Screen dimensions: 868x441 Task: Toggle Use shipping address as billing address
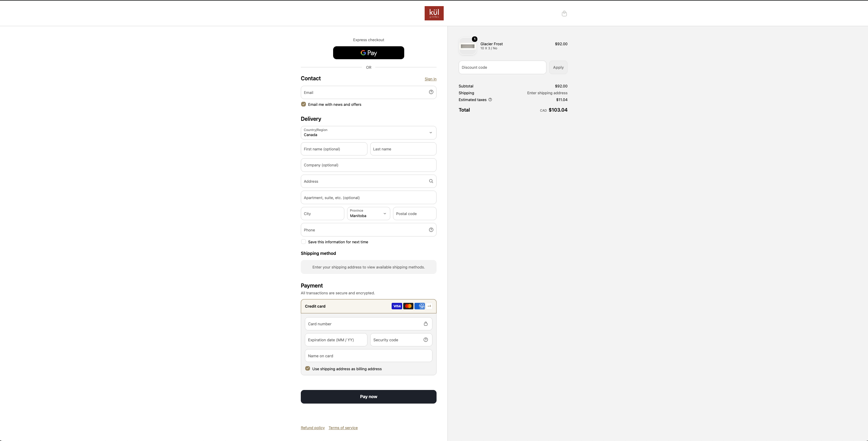(x=308, y=369)
